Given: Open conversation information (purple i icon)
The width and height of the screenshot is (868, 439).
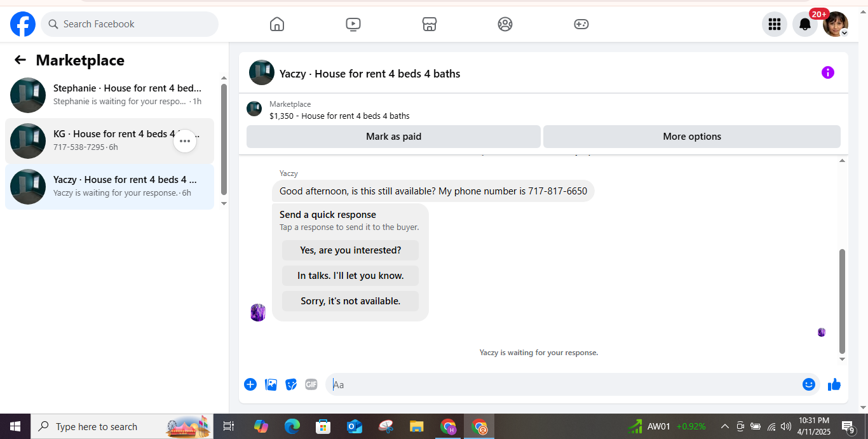Looking at the screenshot, I should 828,72.
